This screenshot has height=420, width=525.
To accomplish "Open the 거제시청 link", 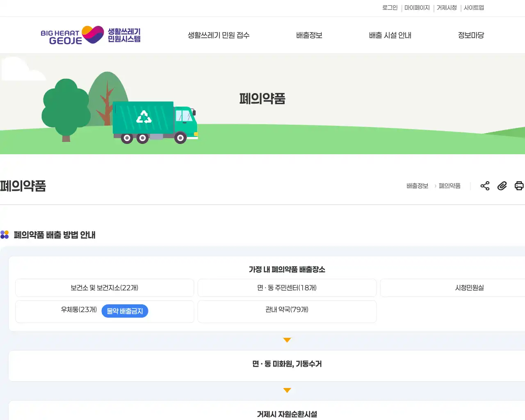I will 447,8.
